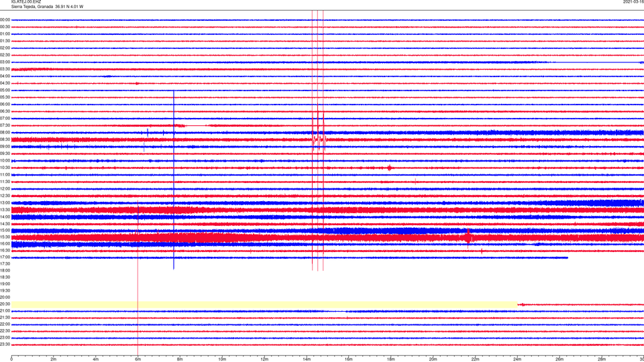Select the 22:00 row time label

click(x=5, y=324)
